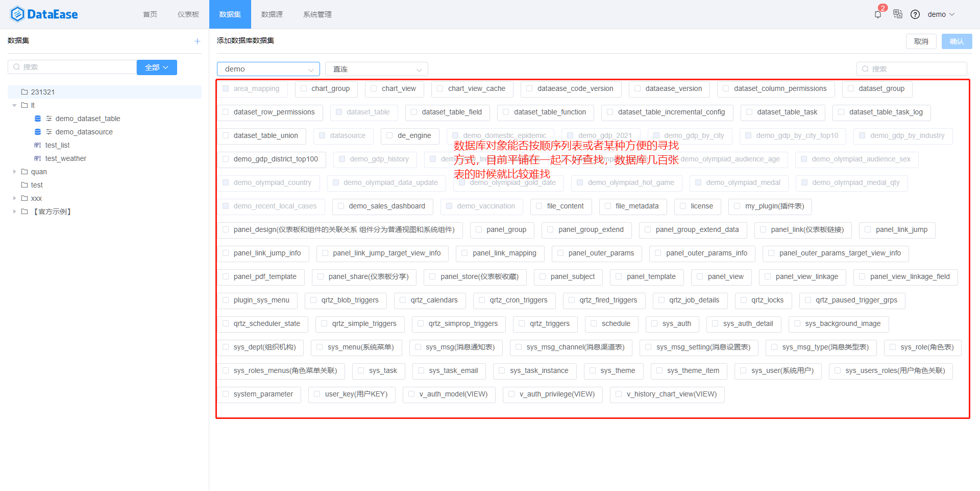Check the v_auth_model(VIEW) checkbox
The image size is (980, 491).
click(x=411, y=394)
